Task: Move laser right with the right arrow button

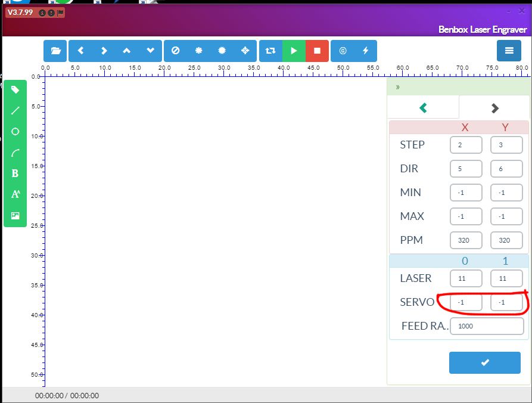Action: (104, 51)
